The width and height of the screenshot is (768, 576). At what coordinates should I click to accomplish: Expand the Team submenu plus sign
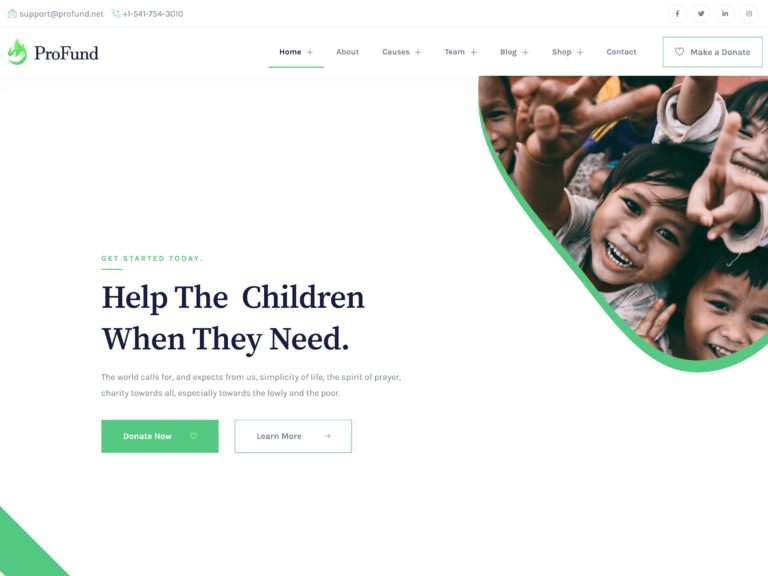point(474,52)
